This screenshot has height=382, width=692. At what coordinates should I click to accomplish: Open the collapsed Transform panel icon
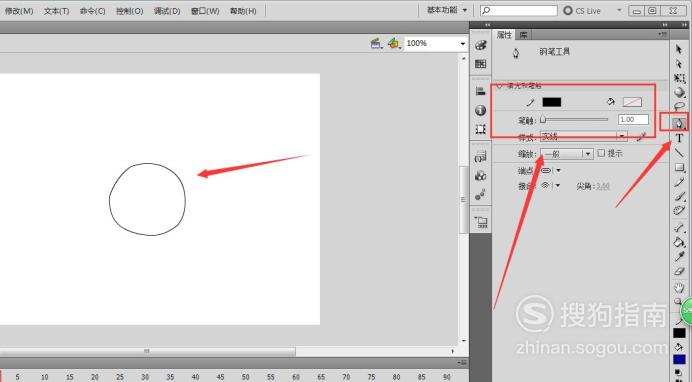coord(481,129)
